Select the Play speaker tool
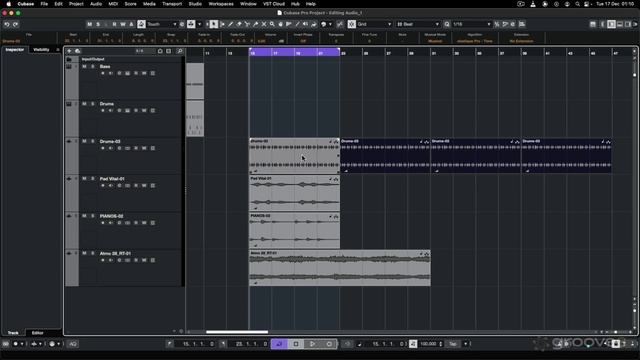640x360 pixels. coord(305,24)
